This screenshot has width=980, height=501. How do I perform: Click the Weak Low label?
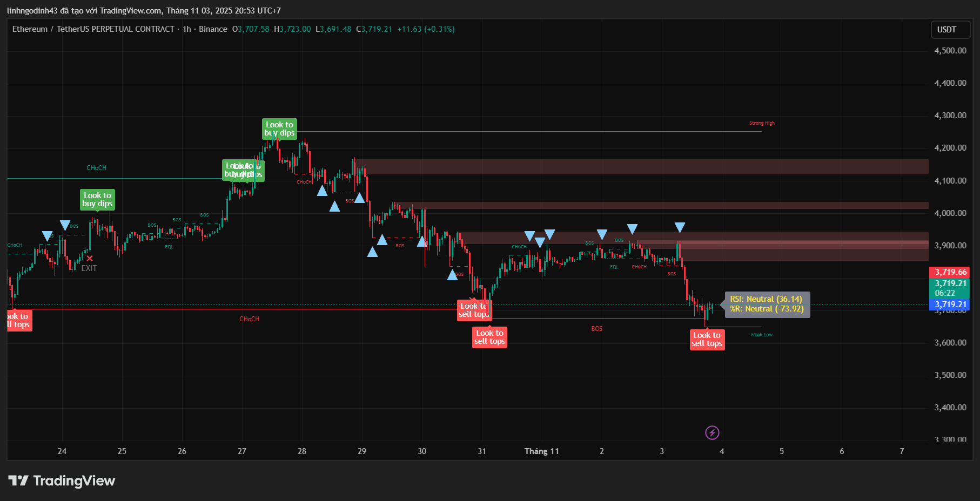click(x=761, y=335)
